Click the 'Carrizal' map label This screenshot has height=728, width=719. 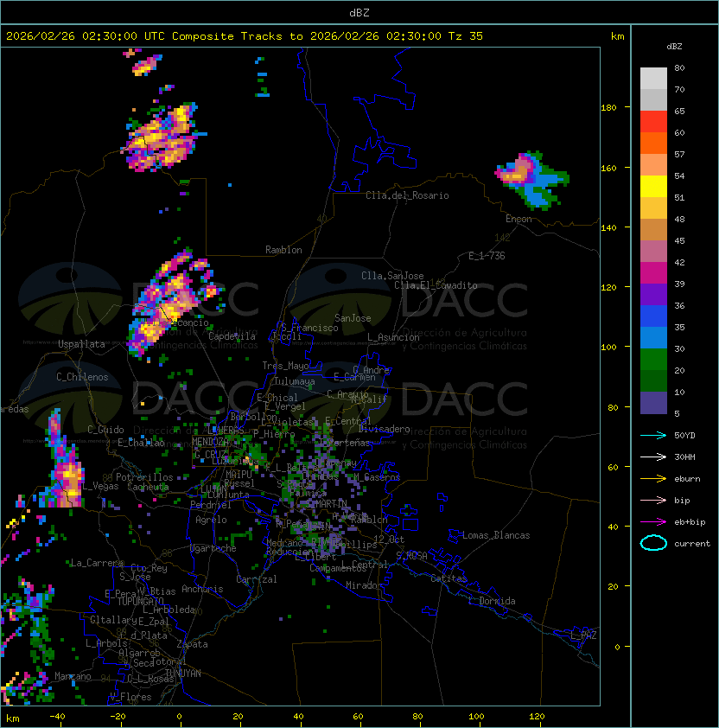257,579
